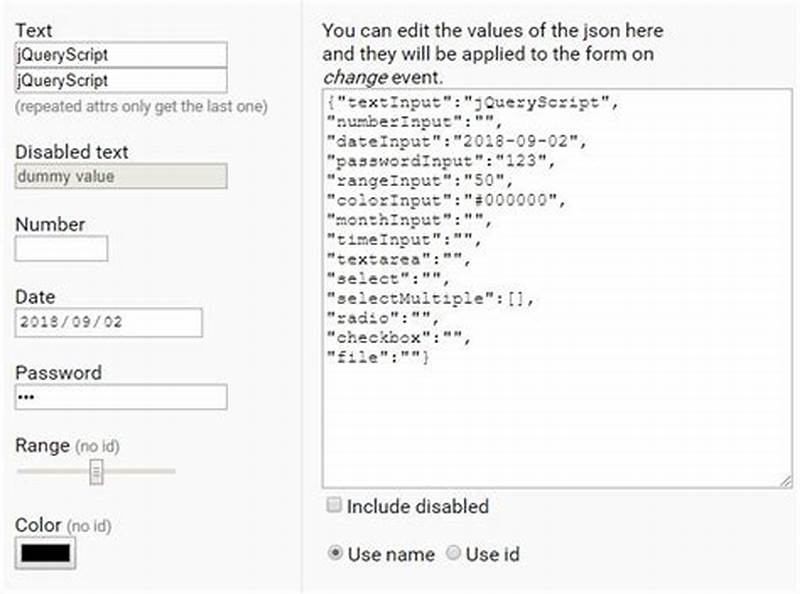Click inside the empty Number input field

60,247
